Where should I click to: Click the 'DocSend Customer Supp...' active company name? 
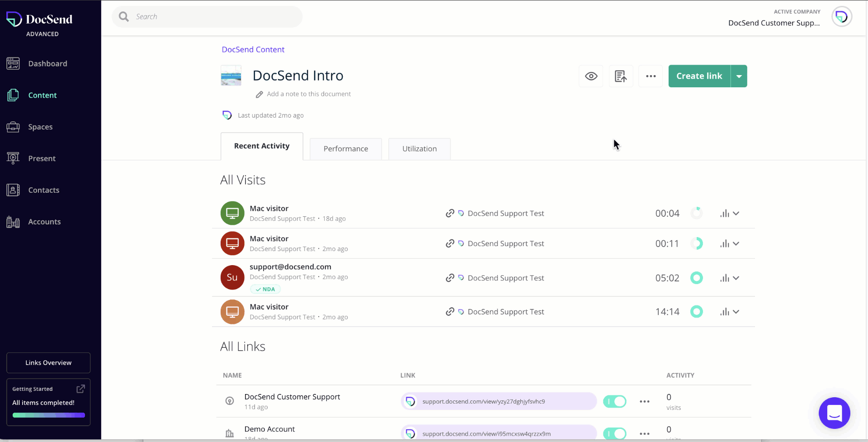774,23
